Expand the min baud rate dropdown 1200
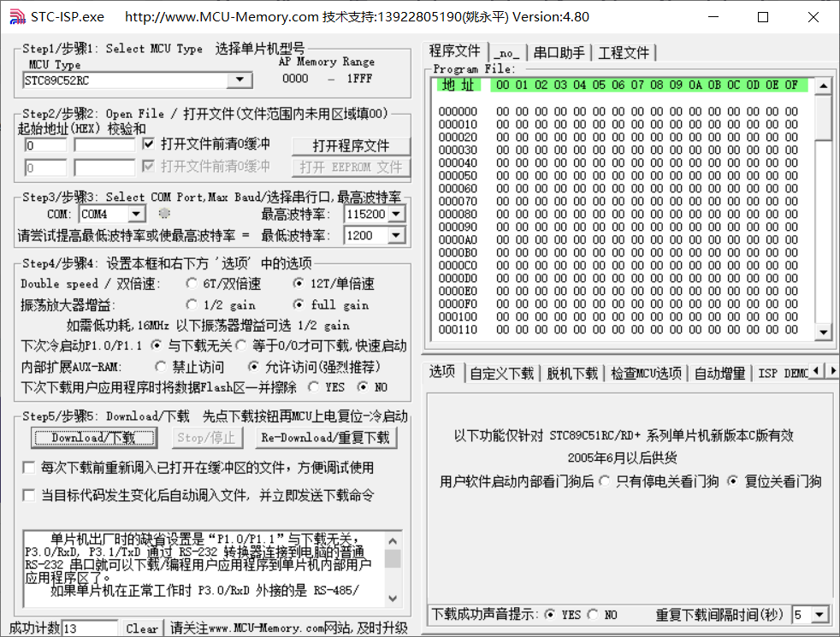Screen dimensions: 840x637 pos(396,235)
